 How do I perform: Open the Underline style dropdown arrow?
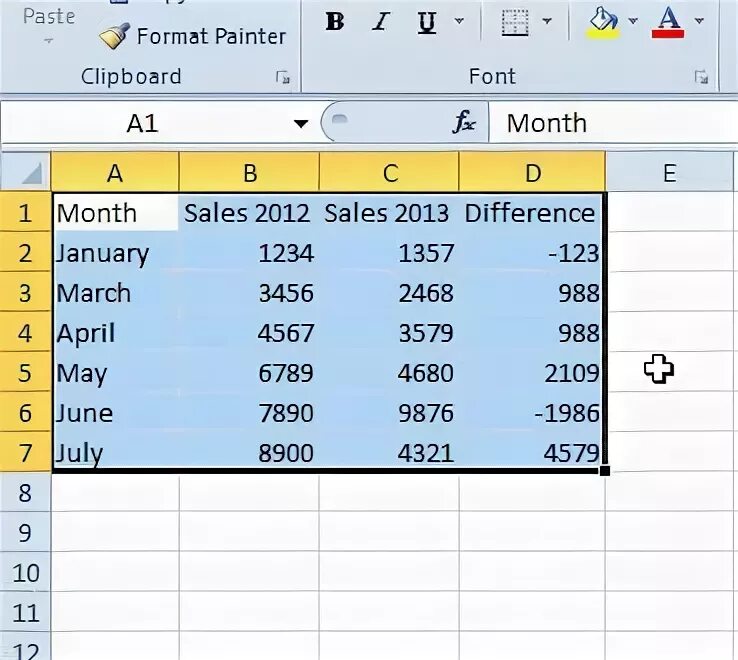click(x=459, y=21)
